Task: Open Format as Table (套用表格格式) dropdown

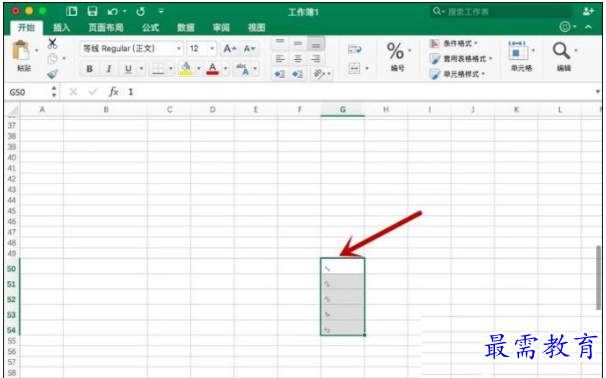Action: [461, 59]
